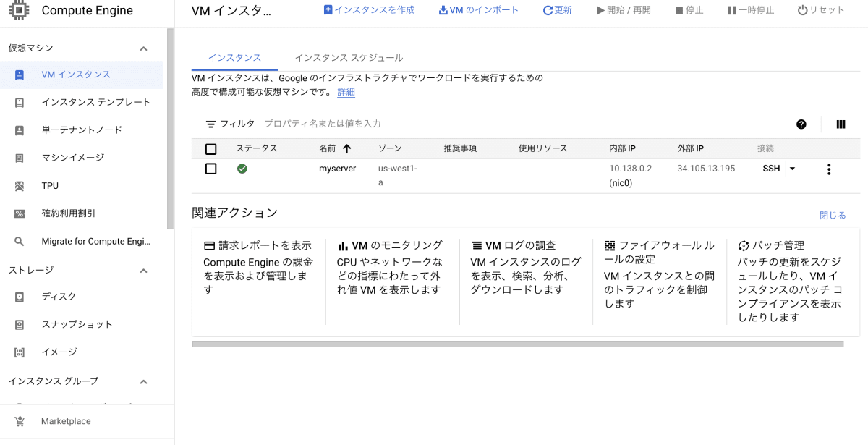This screenshot has width=868, height=445.
Task: Switch to the インスタンス スケジュール tab
Action: pos(349,57)
